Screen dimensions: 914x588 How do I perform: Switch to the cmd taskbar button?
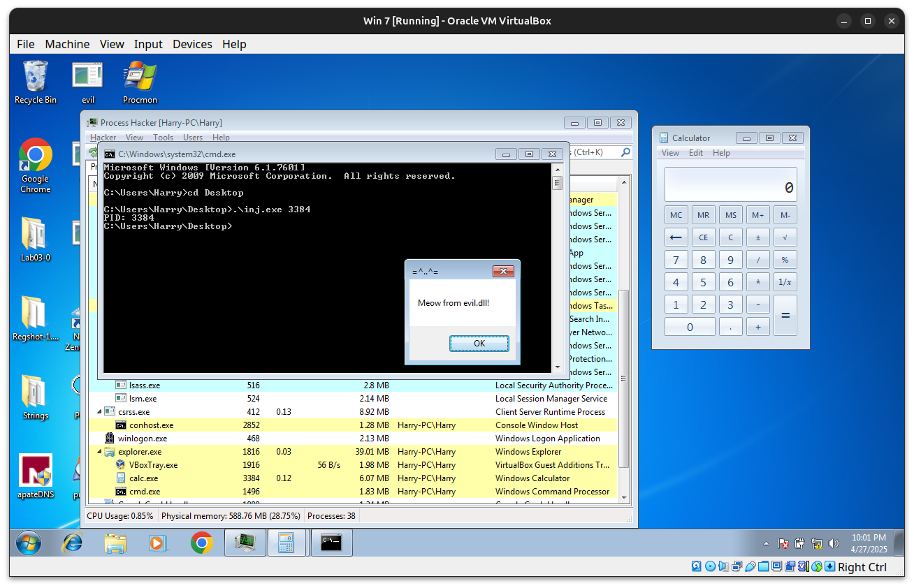click(331, 543)
